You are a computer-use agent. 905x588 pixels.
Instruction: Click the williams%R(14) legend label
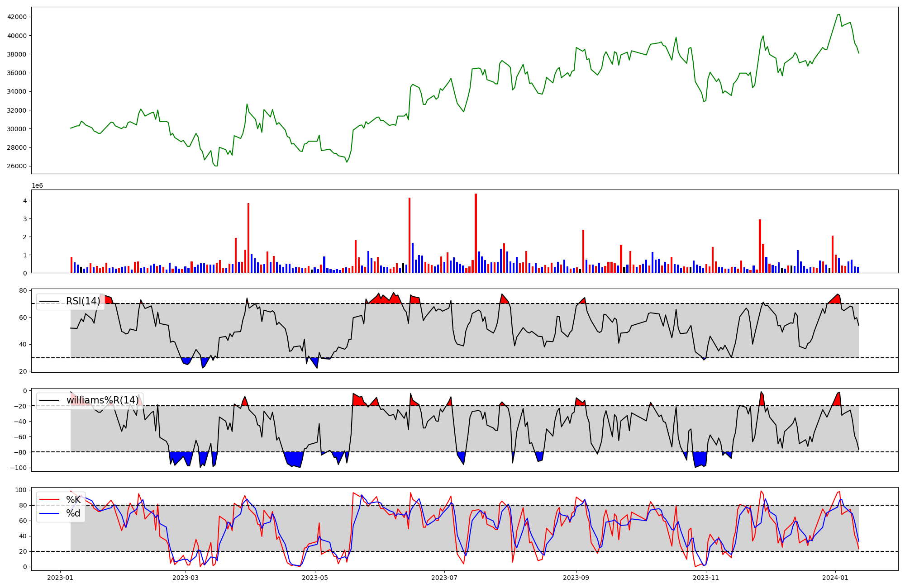[x=103, y=400]
